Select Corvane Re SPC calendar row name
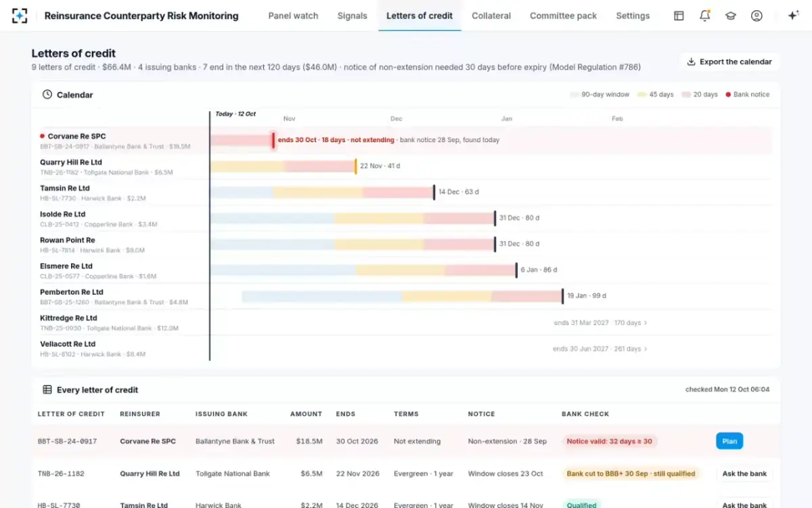 click(76, 136)
